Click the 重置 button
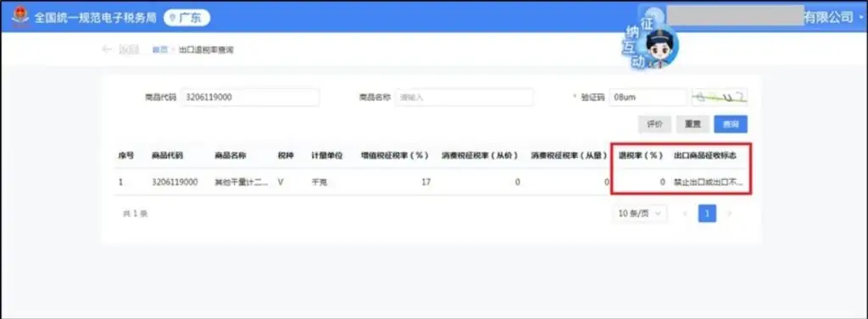The height and width of the screenshot is (319, 868). (693, 125)
